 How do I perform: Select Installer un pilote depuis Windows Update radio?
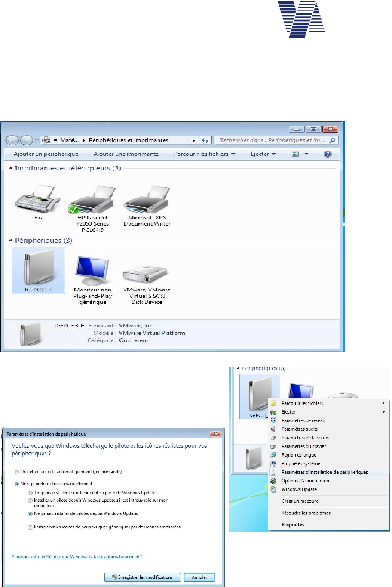(x=31, y=500)
